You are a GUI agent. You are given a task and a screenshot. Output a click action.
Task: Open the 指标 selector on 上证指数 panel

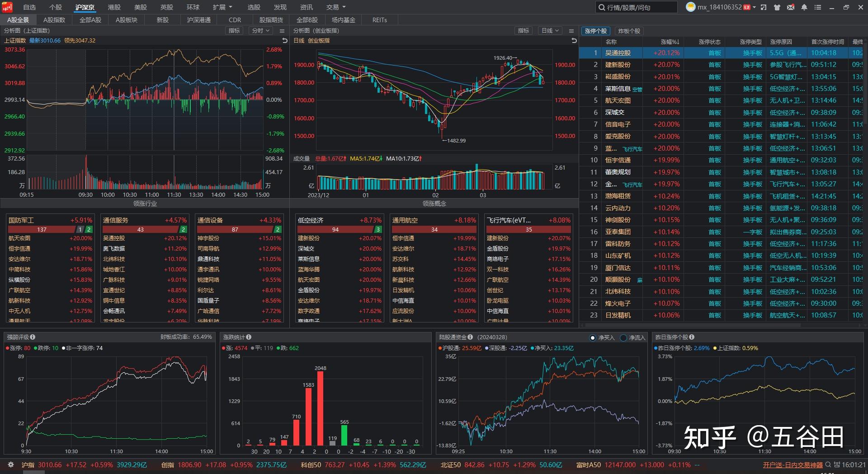(x=234, y=31)
